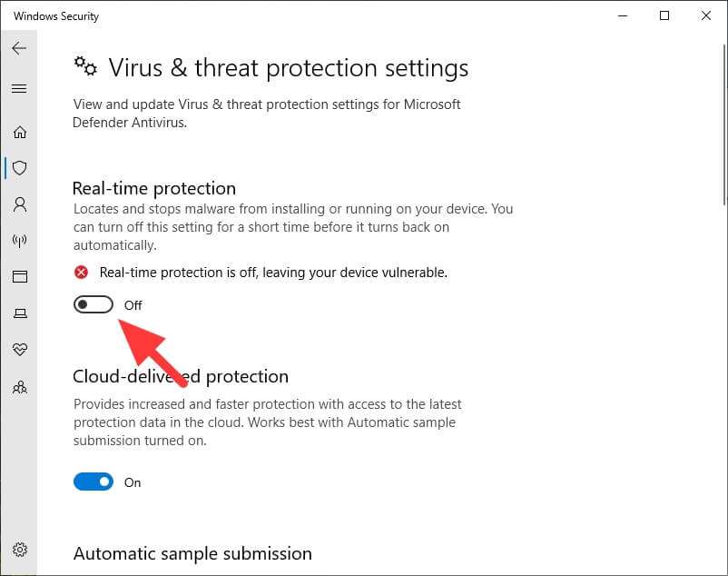Navigate back using the arrow button
Image resolution: width=728 pixels, height=576 pixels.
(x=20, y=48)
